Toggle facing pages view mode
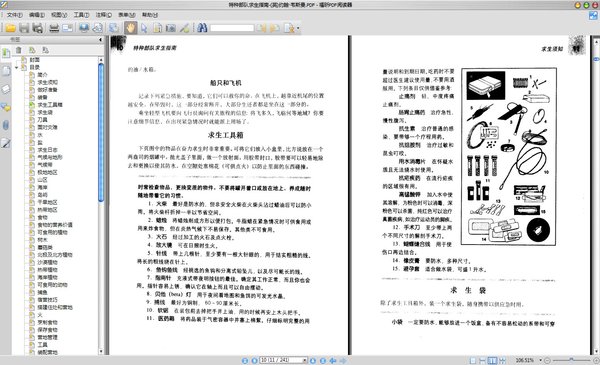This screenshot has height=365, width=600. pyautogui.click(x=492, y=360)
